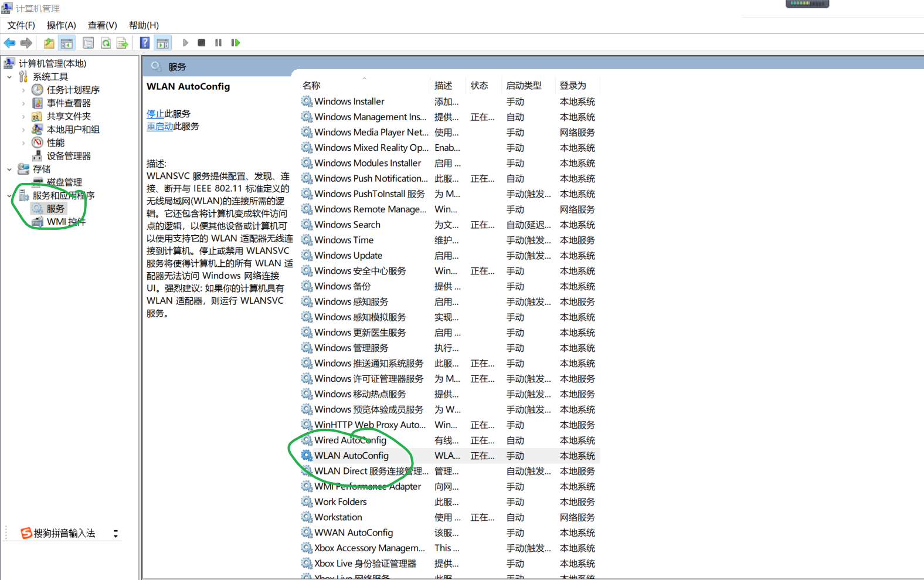Toggle the show/hide action pane icon
924x580 pixels.
163,43
